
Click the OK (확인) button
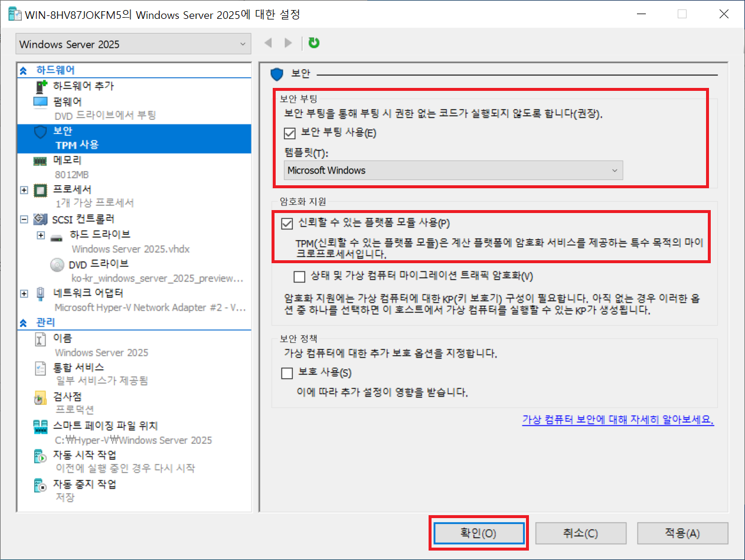click(x=479, y=533)
